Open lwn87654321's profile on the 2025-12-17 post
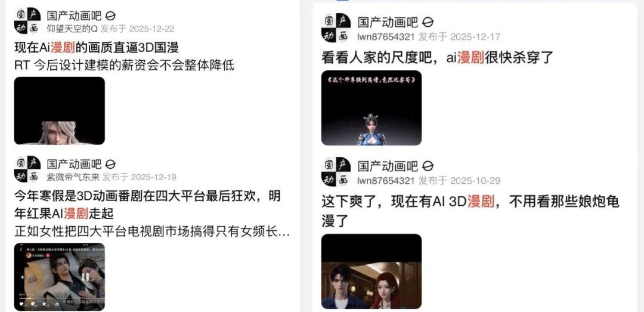 tap(386, 36)
